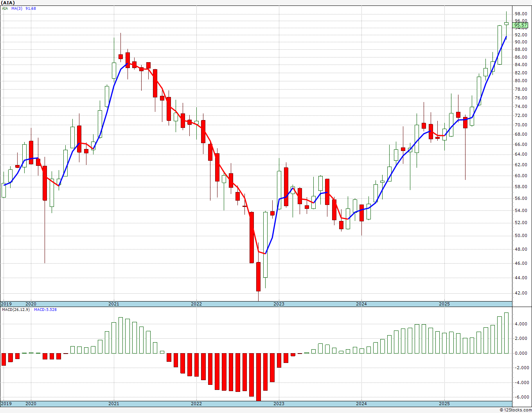Click the MACD(26,12,9) indicator label
Screen dimensions: 532x413
tap(16, 310)
